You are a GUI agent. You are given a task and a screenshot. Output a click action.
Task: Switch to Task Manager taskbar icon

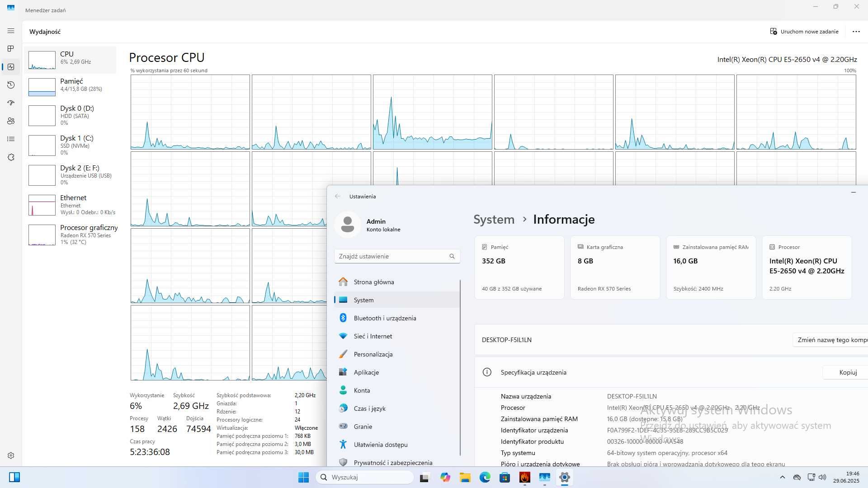pos(544,477)
